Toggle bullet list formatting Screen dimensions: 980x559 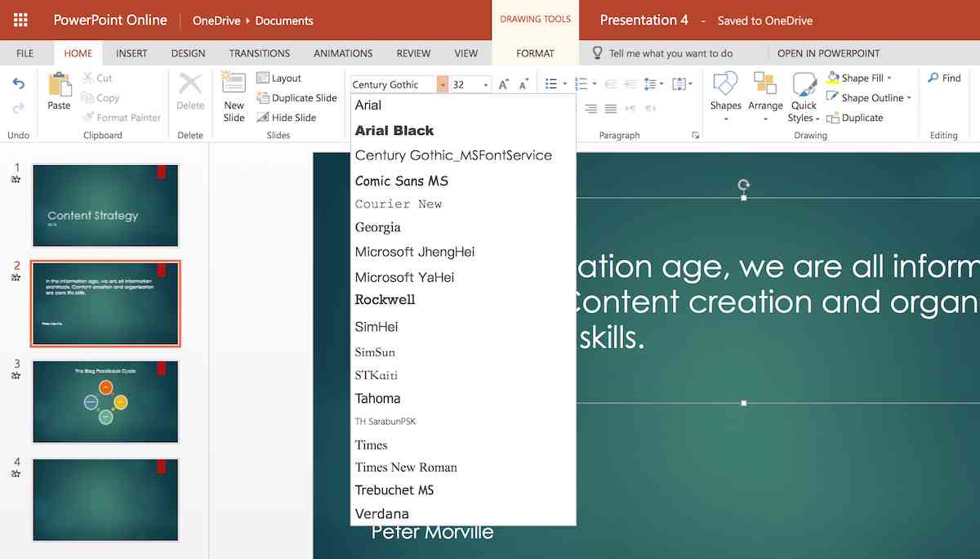click(x=552, y=83)
